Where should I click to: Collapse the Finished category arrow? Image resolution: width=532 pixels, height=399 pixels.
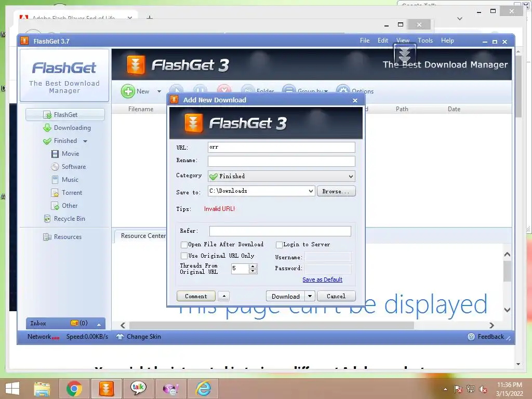85,141
